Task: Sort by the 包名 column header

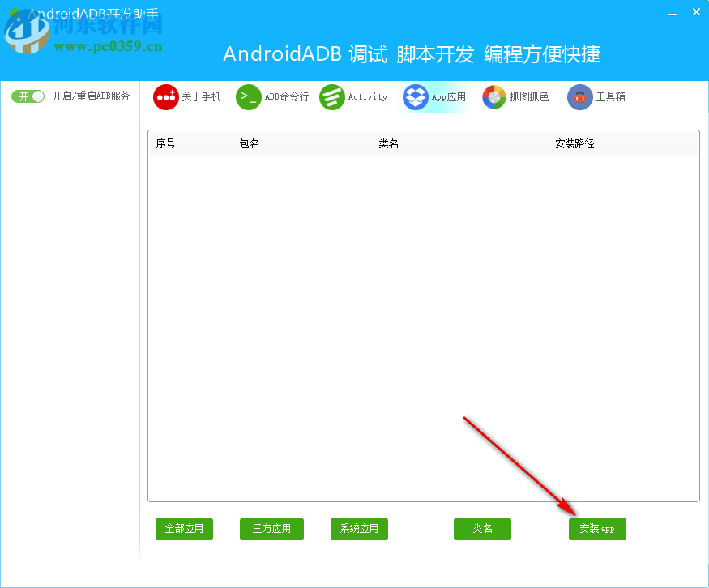Action: [x=249, y=143]
